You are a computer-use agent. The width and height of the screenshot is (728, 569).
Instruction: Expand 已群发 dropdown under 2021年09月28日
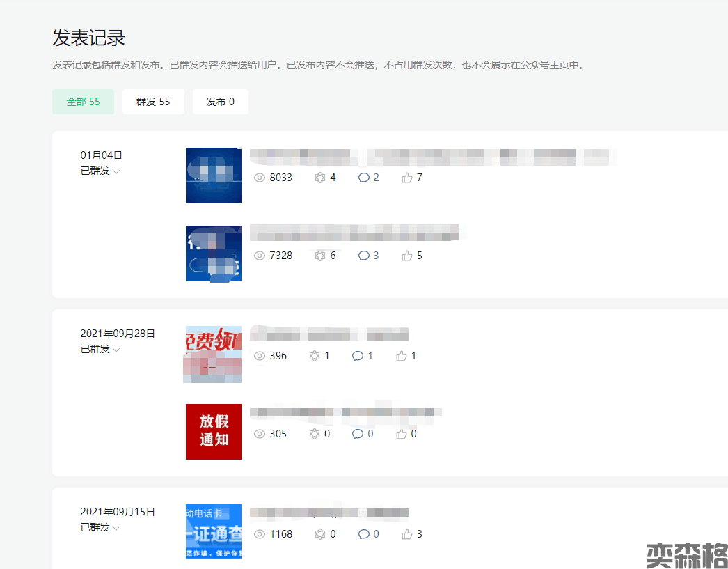point(116,350)
